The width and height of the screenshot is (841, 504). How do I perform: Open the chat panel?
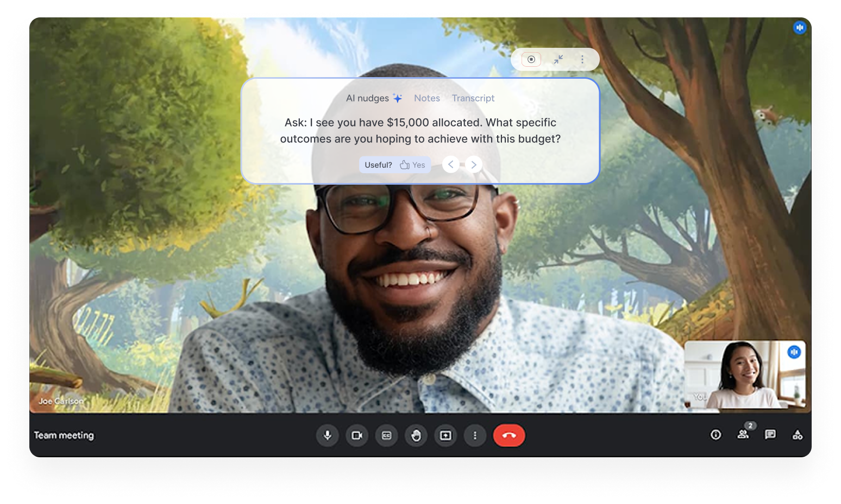tap(770, 434)
